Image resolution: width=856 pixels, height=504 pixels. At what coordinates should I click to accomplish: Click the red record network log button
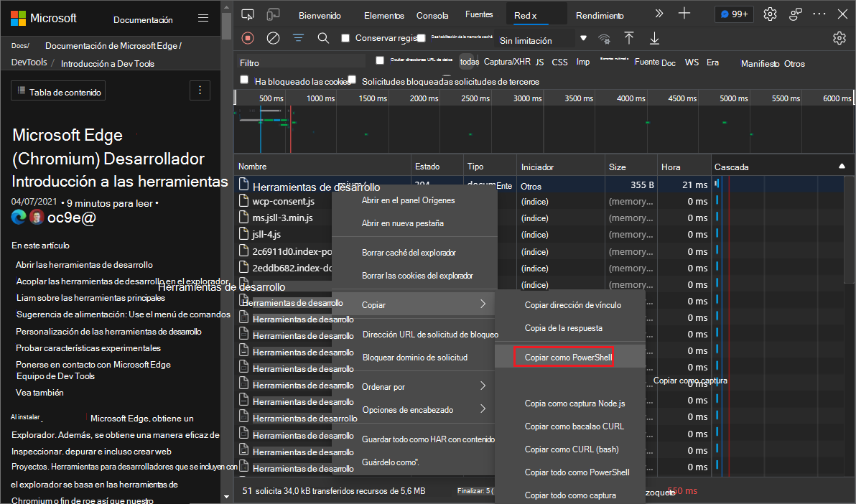tap(247, 38)
